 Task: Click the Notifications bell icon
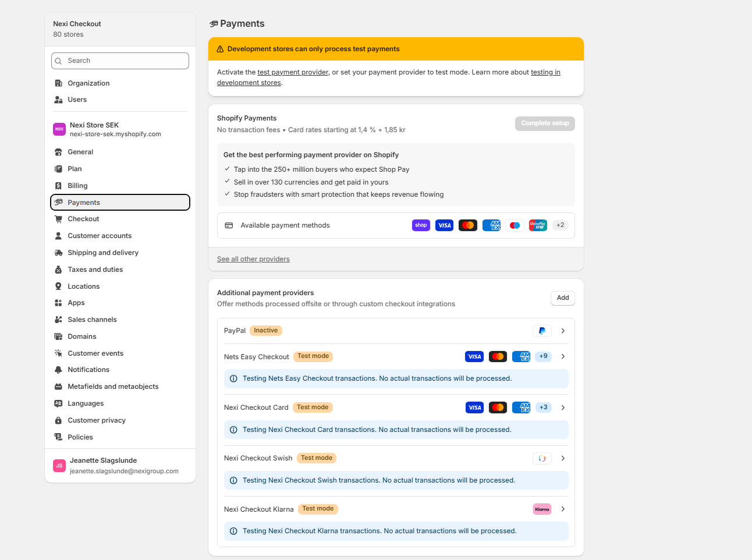(x=58, y=370)
